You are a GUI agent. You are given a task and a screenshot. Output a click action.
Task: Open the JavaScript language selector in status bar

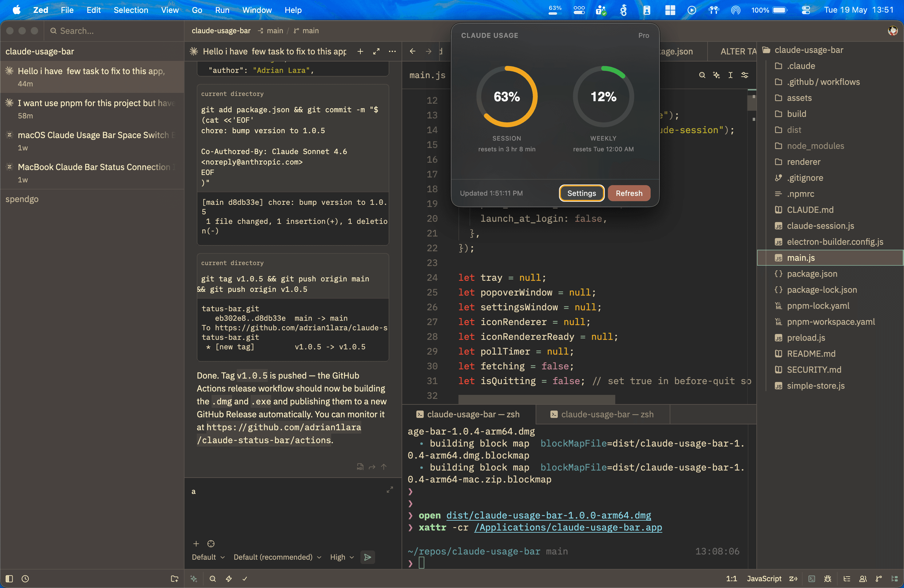coord(764,578)
